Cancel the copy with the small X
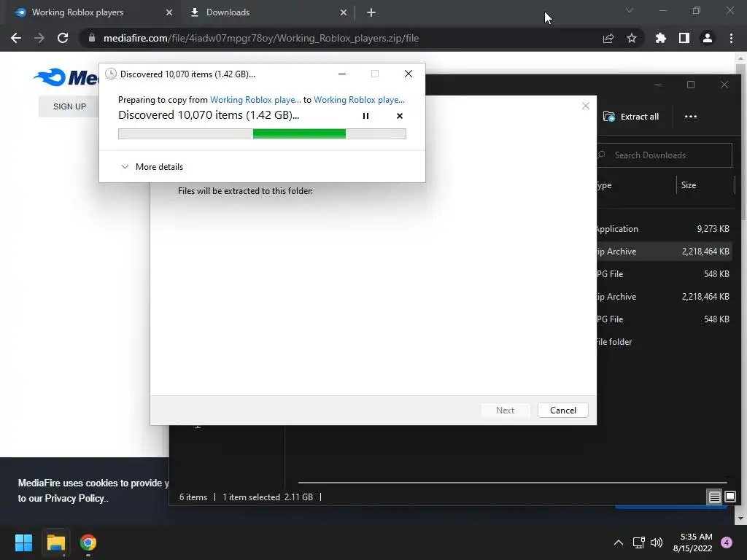 click(x=400, y=116)
